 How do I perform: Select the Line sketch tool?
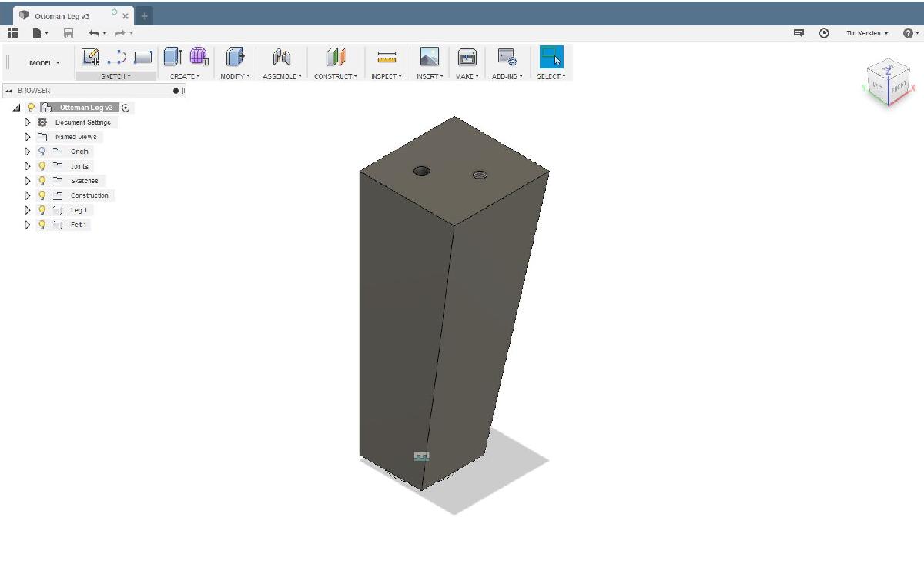point(117,57)
